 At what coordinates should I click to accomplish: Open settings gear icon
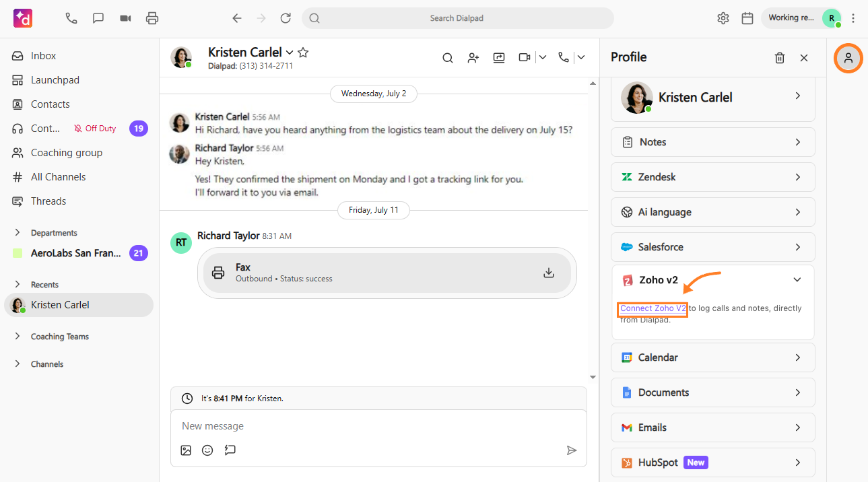point(723,18)
